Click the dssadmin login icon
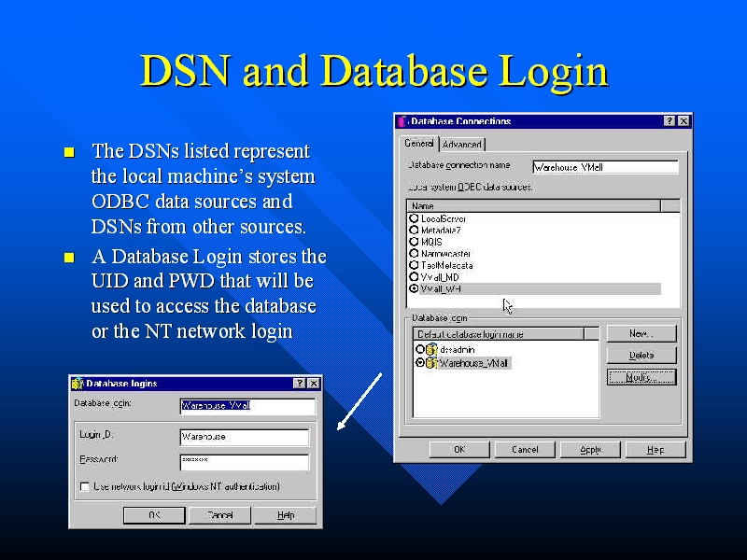747x560 pixels. [x=432, y=349]
